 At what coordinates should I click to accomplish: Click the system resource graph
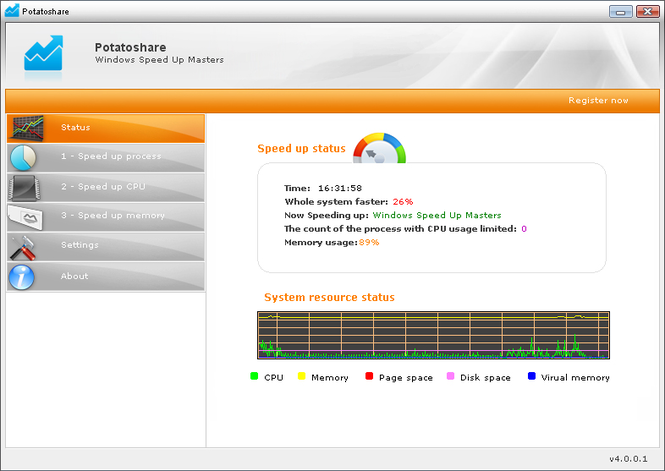433,335
